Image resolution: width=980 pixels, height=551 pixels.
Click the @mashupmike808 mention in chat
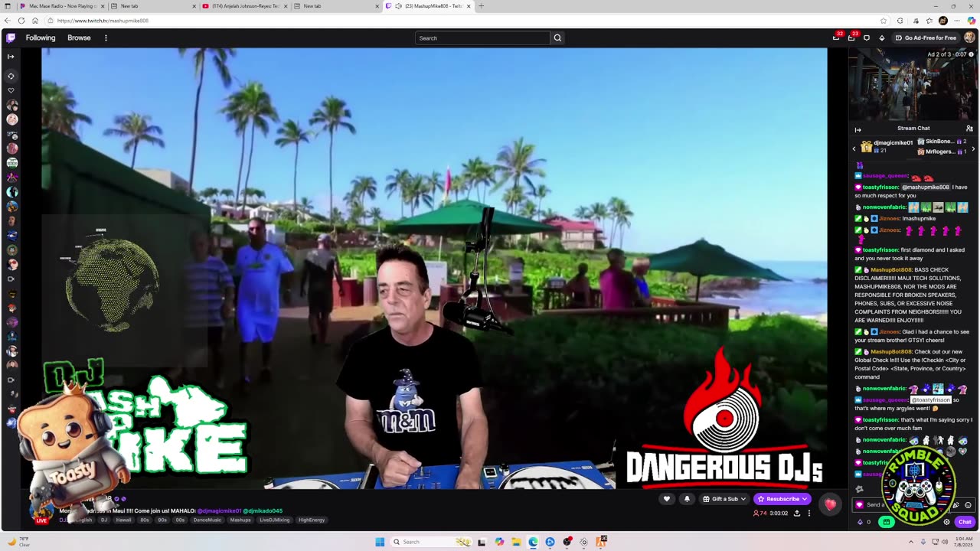pyautogui.click(x=926, y=187)
